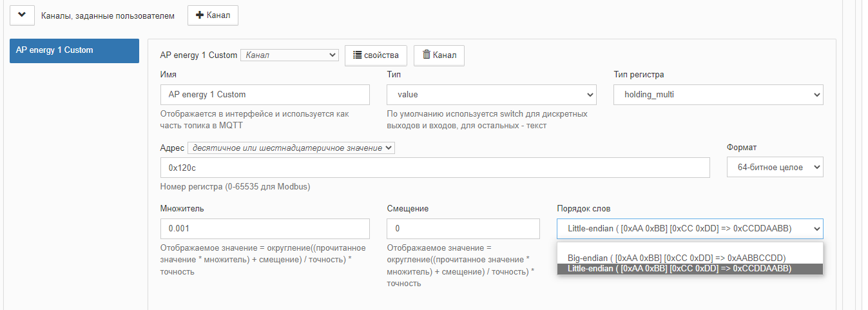Click the Множитель field with 0.001
Screen dimensions: 868x310
pyautogui.click(x=265, y=229)
